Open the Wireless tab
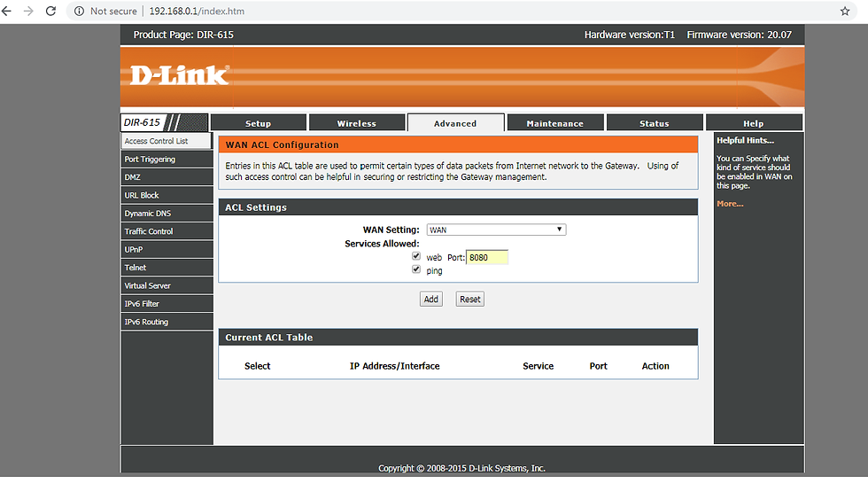Screen dimensions: 868x483 (x=356, y=123)
